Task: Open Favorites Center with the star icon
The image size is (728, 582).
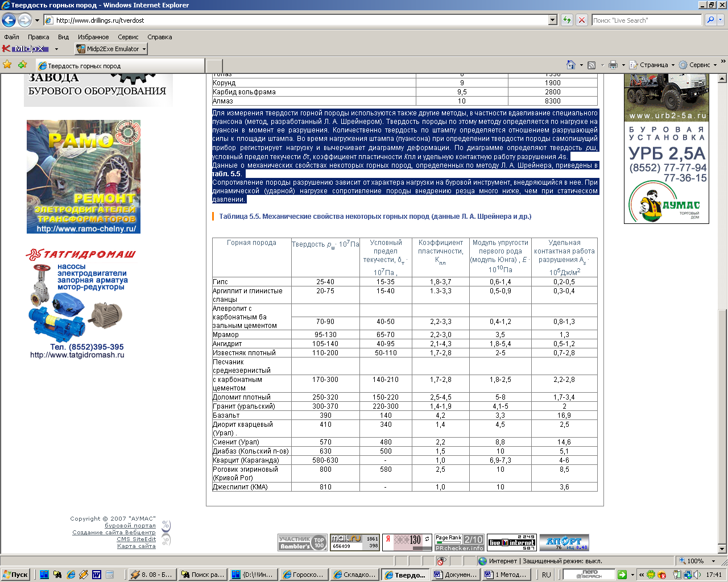Action: point(7,65)
